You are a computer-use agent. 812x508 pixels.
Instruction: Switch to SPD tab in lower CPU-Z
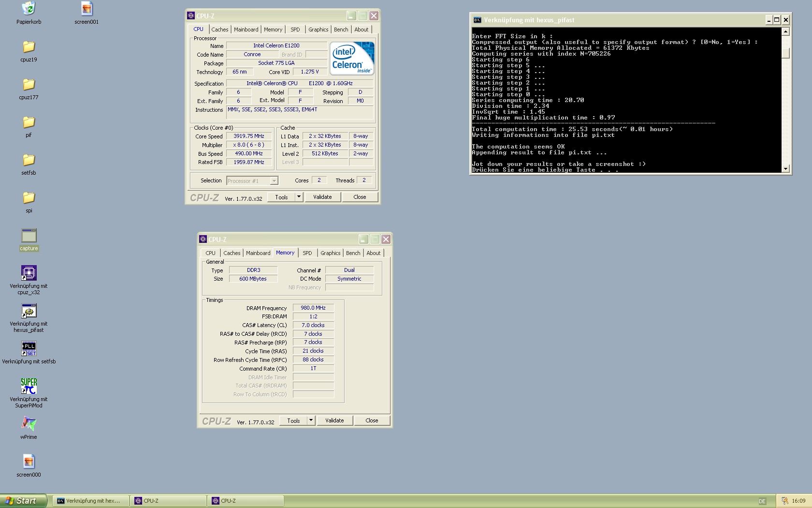pyautogui.click(x=307, y=253)
